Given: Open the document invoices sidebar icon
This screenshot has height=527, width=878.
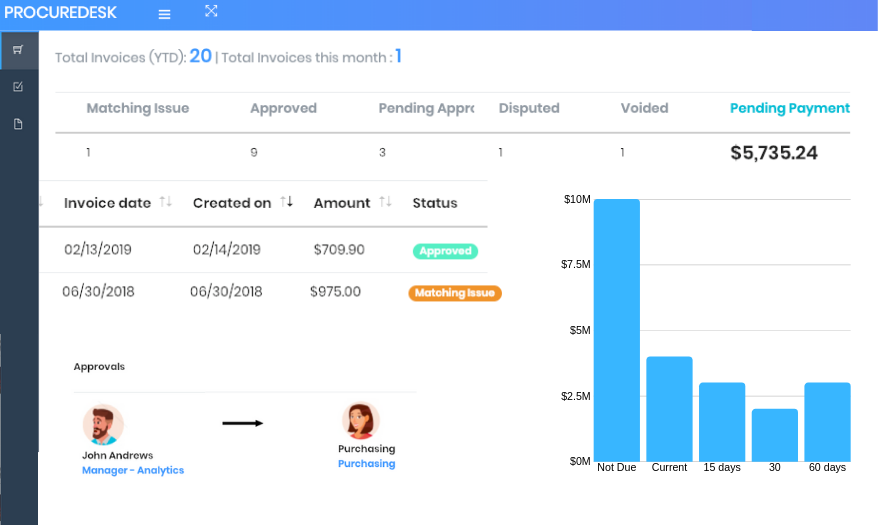Looking at the screenshot, I should click(18, 124).
